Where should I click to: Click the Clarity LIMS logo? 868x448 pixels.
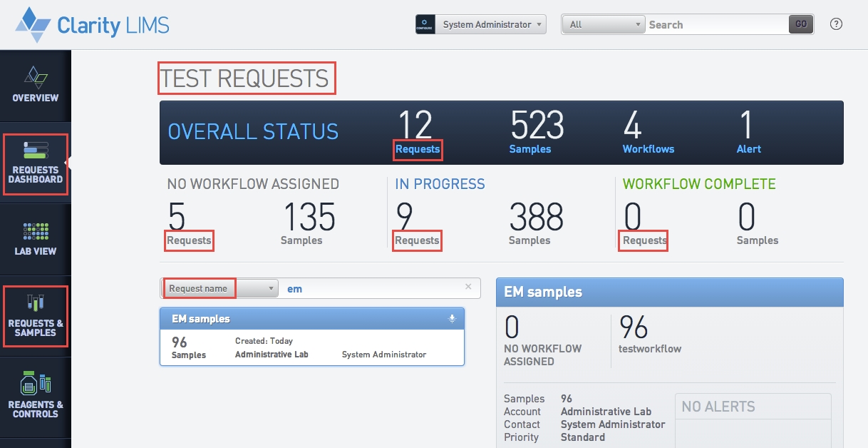coord(93,25)
